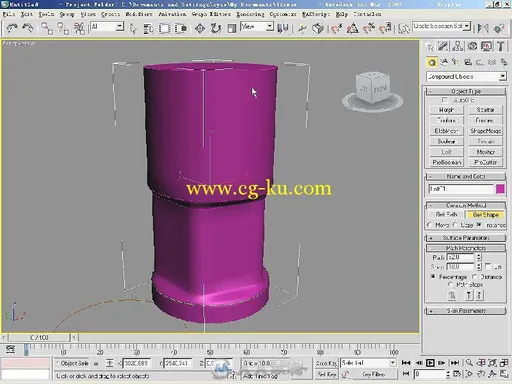Select the Path Steps radio option
The image size is (512, 384).
pos(450,285)
